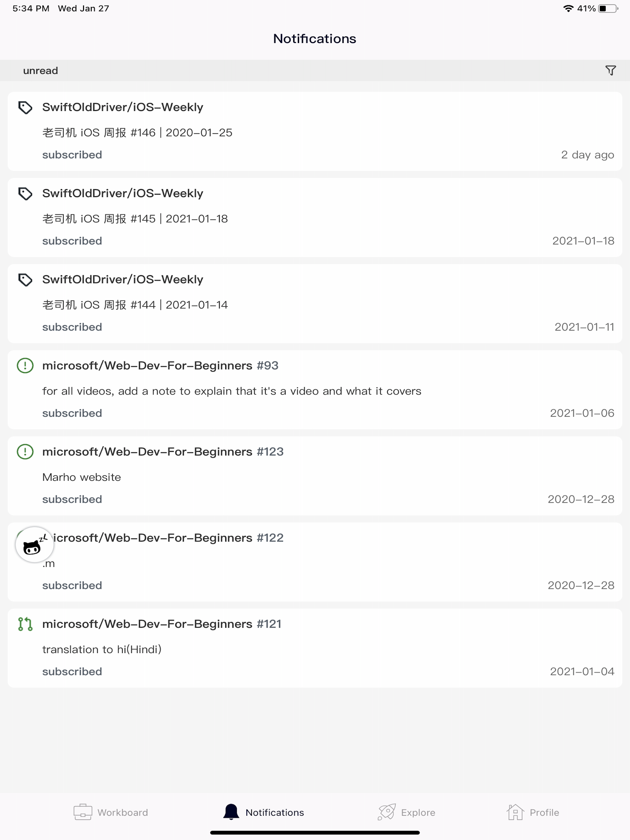The image size is (630, 840).
Task: Open the Profile tab
Action: 533,812
